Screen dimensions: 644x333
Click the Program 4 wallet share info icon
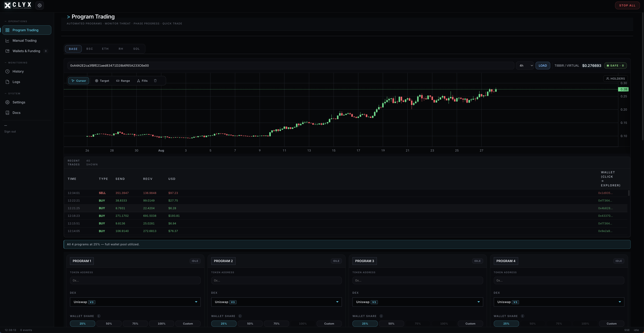click(522, 316)
